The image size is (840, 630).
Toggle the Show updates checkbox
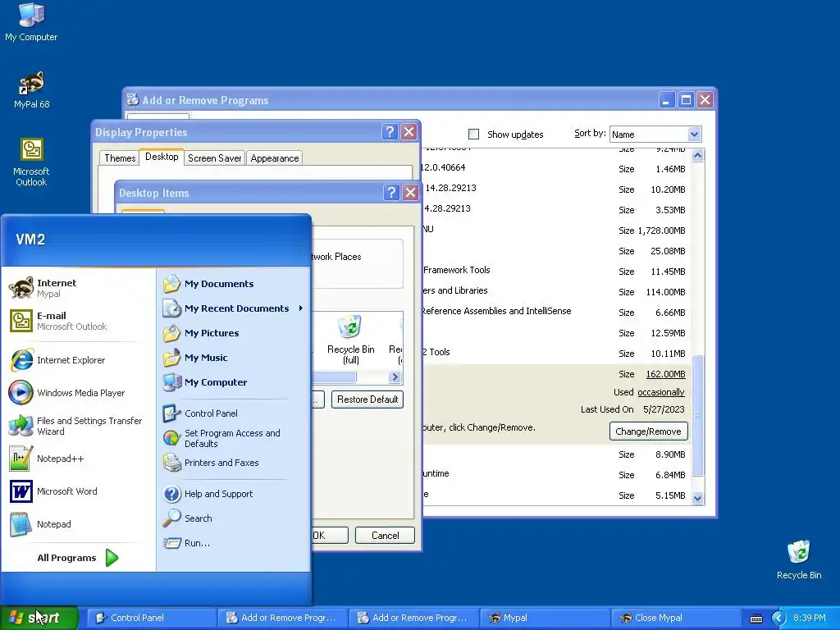[x=473, y=134]
